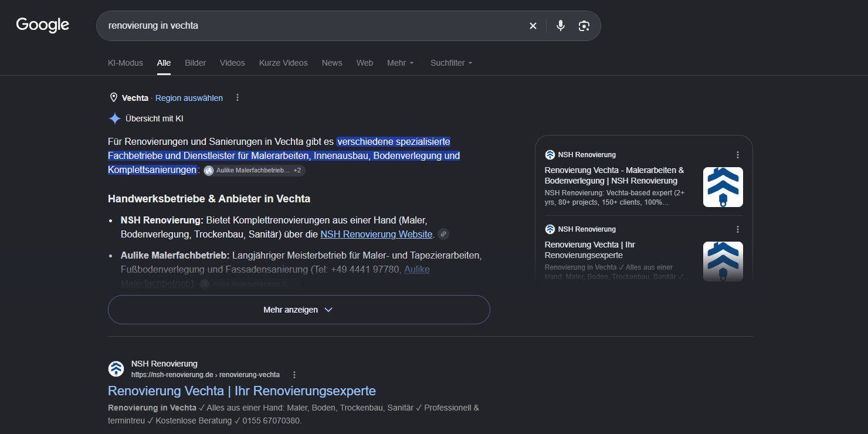
Task: Click inside the search input field
Action: tap(314, 26)
